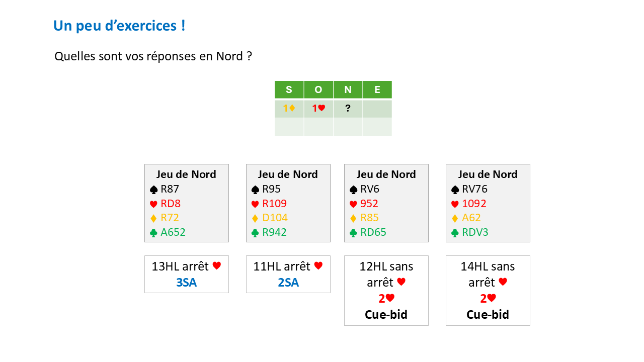Click the 2SA answer text

tap(288, 283)
